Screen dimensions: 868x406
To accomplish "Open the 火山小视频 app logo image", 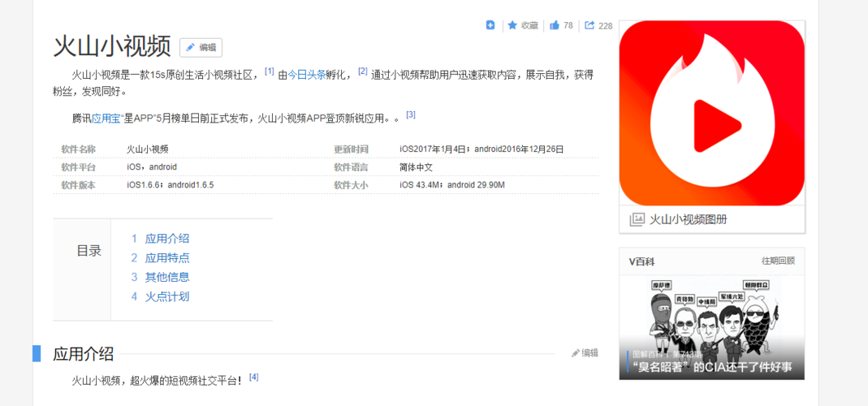I will 711,113.
